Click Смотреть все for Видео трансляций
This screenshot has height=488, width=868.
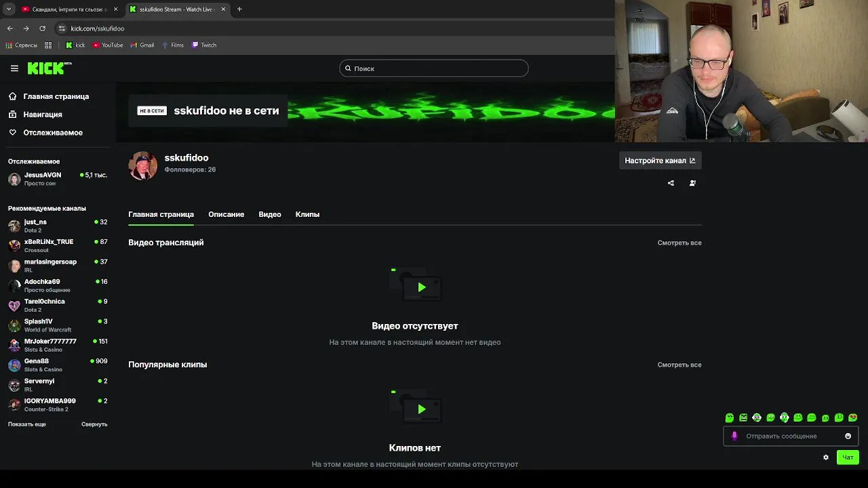point(679,243)
